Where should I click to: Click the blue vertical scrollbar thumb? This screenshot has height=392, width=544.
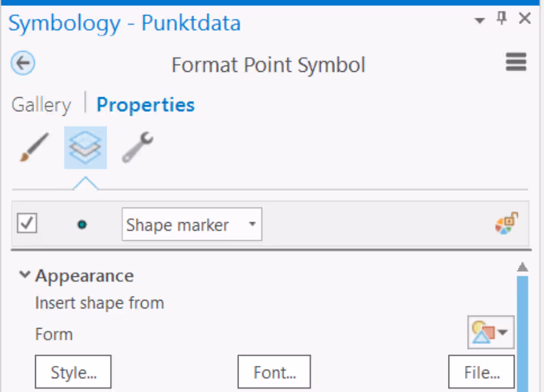pyautogui.click(x=522, y=334)
